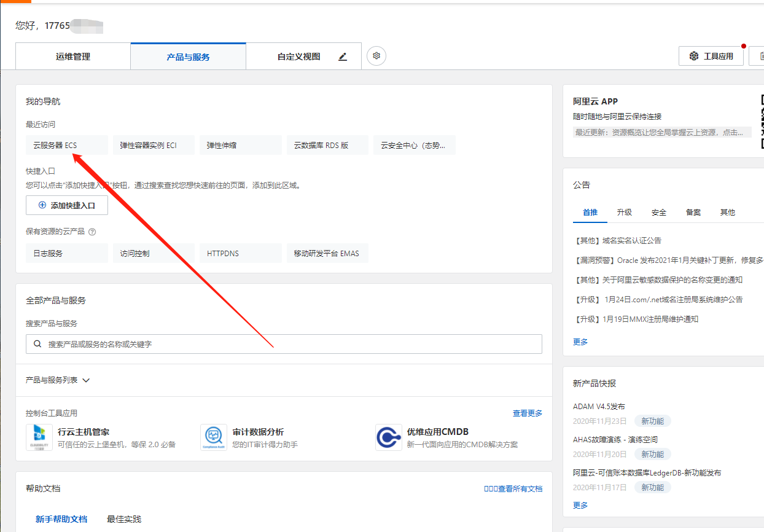Image resolution: width=764 pixels, height=532 pixels.
Task: Click the 查看更多 link for tool apps
Action: coord(528,413)
